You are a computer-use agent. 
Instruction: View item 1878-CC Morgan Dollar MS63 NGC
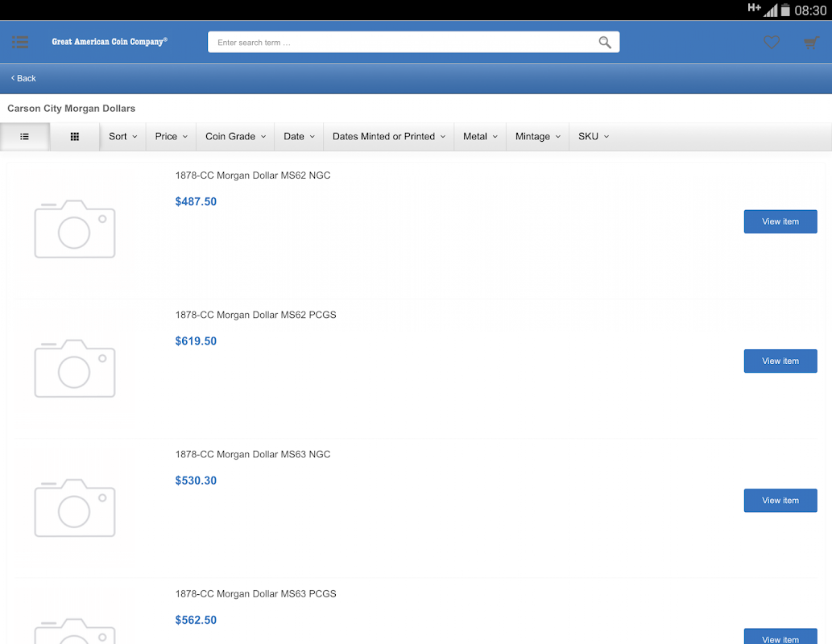780,500
